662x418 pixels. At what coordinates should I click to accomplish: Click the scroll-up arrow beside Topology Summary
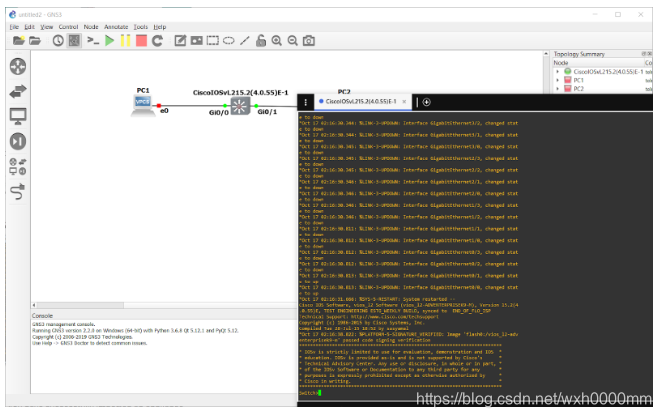546,54
